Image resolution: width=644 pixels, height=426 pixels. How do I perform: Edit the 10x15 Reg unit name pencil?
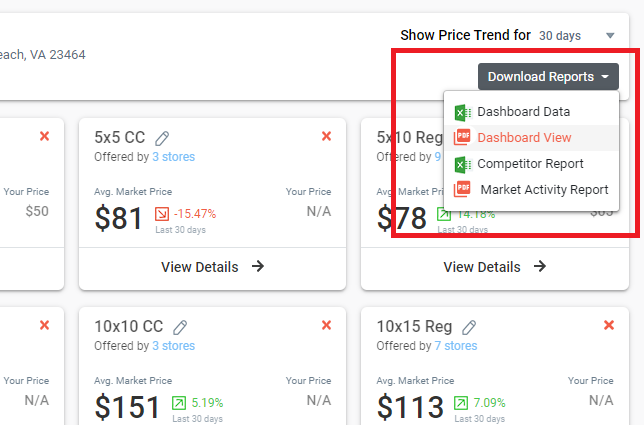(x=469, y=327)
